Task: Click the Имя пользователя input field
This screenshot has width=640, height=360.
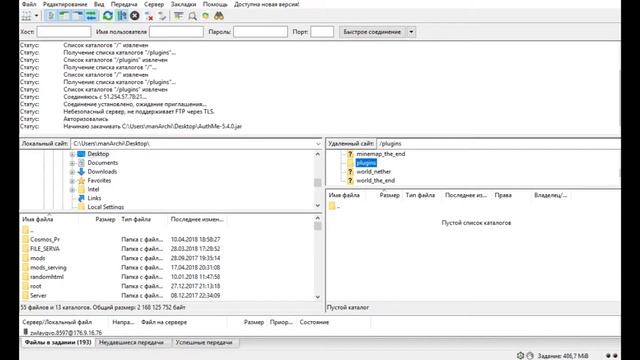Action: click(x=176, y=32)
